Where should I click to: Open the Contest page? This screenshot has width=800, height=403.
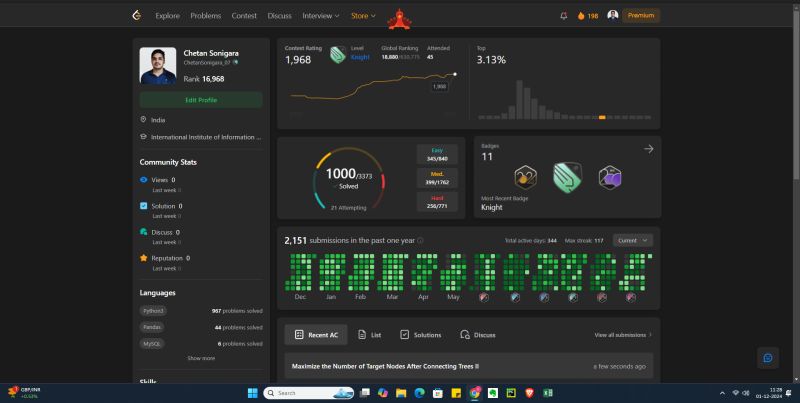pos(244,16)
